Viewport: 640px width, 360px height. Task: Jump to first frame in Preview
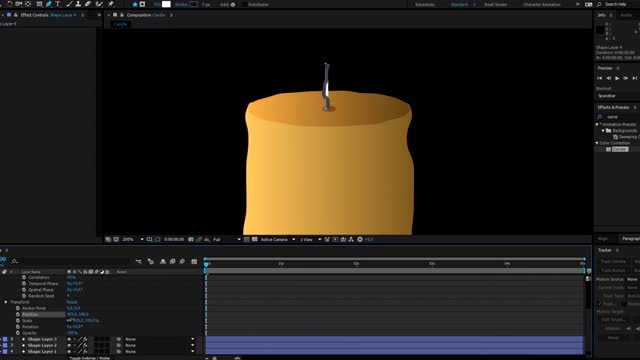tap(600, 78)
